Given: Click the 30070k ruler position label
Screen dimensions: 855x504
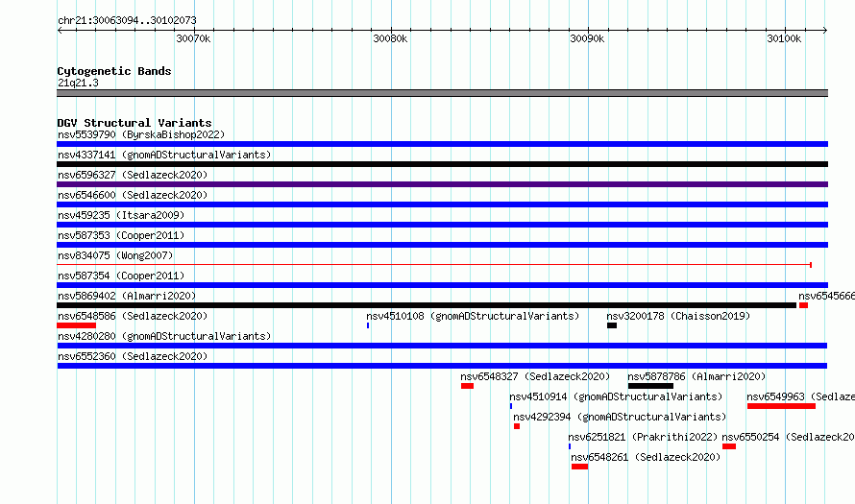Looking at the screenshot, I should (x=193, y=38).
